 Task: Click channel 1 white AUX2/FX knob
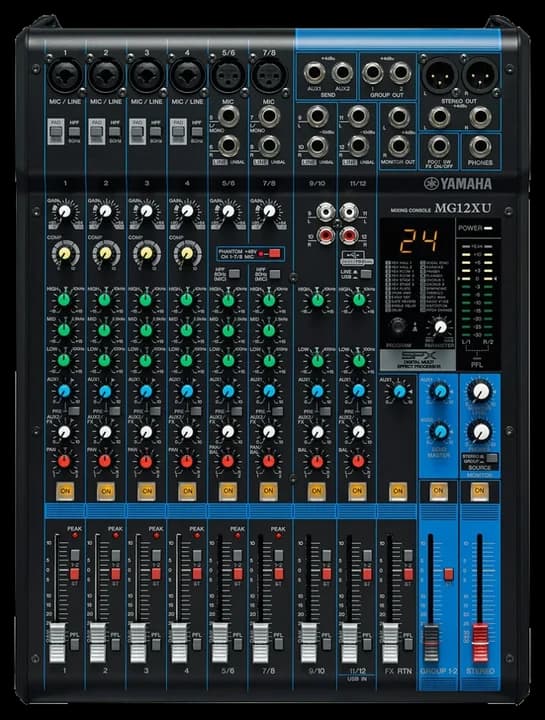coord(64,432)
